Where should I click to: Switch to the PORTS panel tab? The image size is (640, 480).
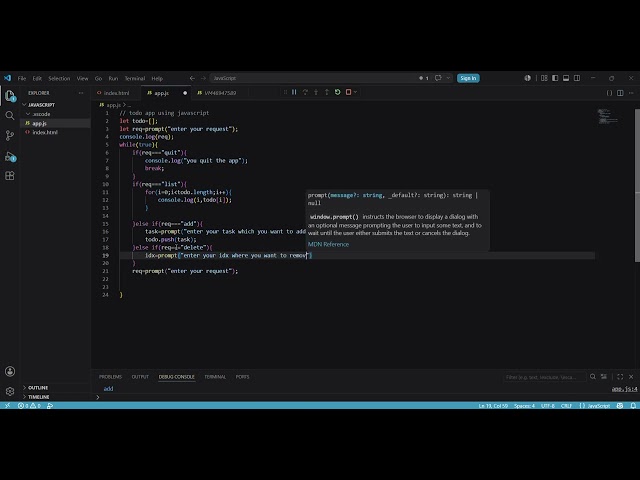pos(242,377)
